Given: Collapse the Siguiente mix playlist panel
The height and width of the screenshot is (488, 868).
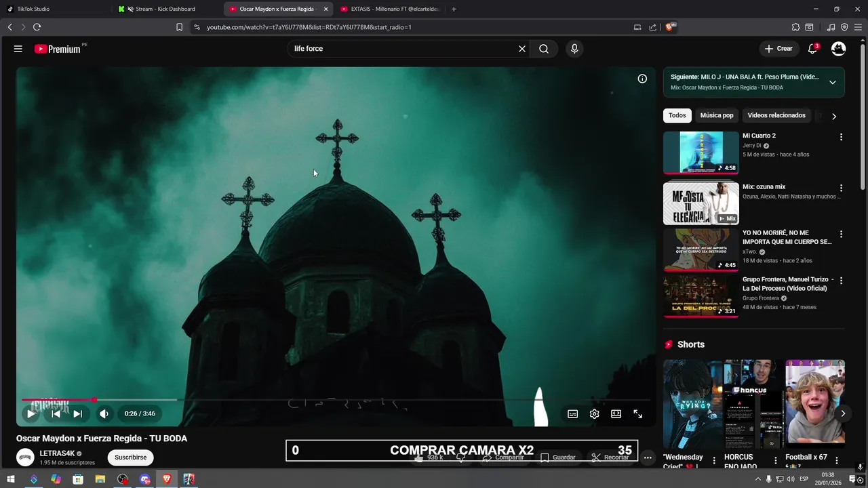Looking at the screenshot, I should tap(833, 82).
